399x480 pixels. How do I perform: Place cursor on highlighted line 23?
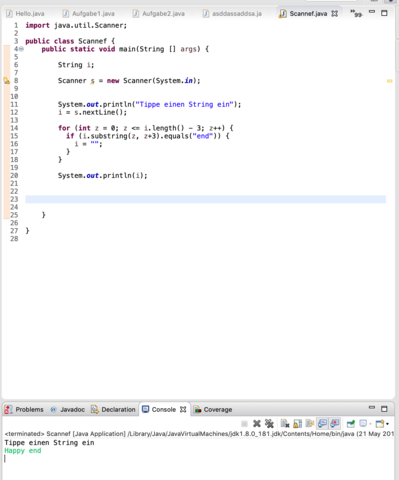[x=205, y=199]
